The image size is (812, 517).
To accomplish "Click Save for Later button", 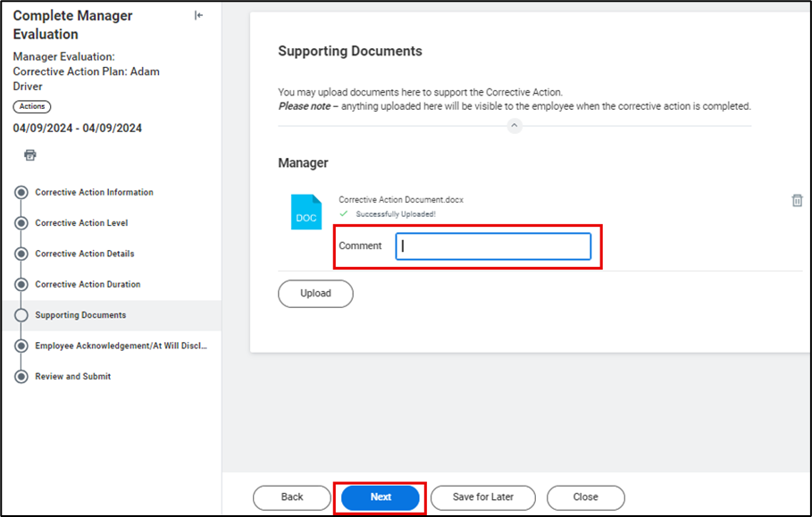I will pyautogui.click(x=483, y=497).
